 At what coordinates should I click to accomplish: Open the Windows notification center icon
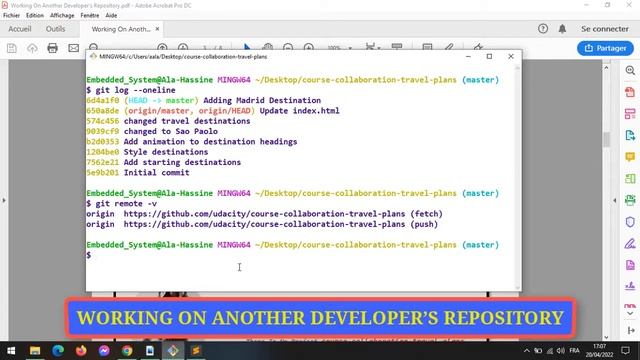click(x=625, y=350)
